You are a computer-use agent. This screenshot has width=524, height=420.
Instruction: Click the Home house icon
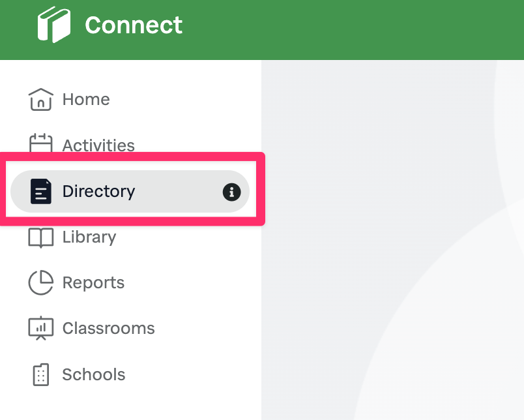pos(41,100)
